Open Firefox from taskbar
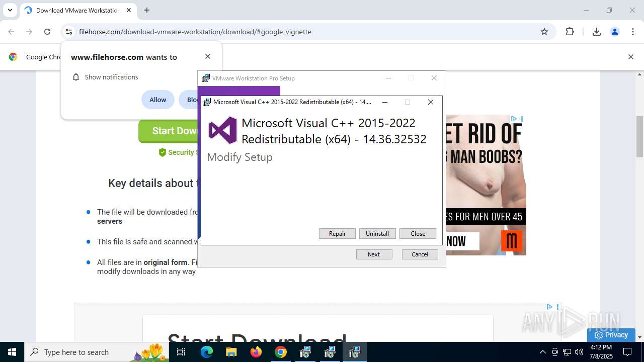644x362 pixels. tap(256, 352)
